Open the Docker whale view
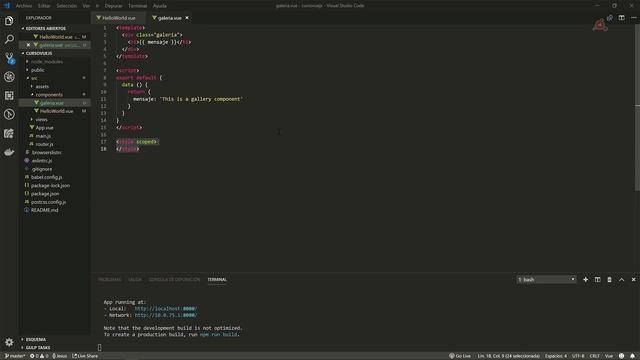The image size is (640, 360). coord(9,152)
